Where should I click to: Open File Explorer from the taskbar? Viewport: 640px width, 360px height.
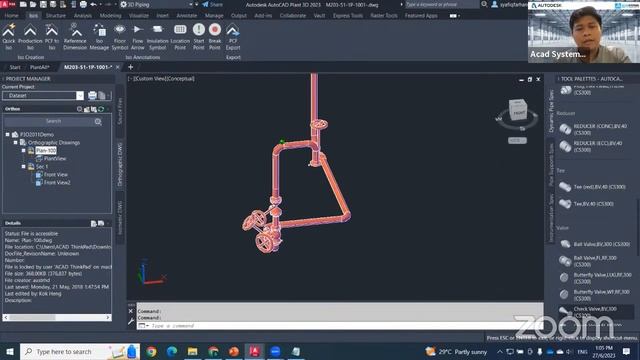193,351
